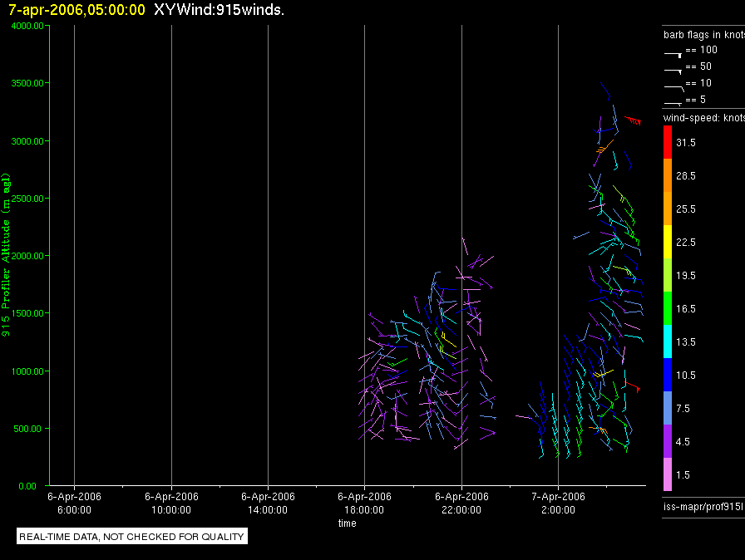Image resolution: width=745 pixels, height=560 pixels.
Task: Click the 10-knot barb flag icon
Action: pos(673,88)
